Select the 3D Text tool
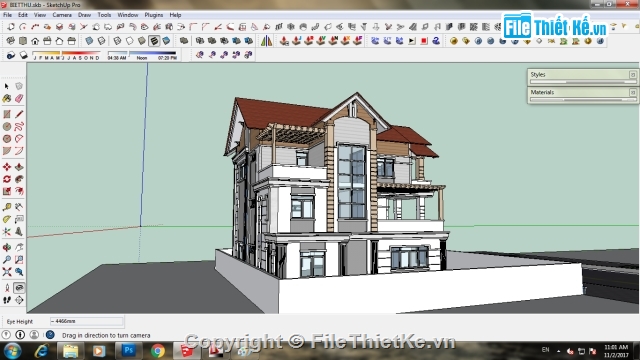 coord(19,231)
